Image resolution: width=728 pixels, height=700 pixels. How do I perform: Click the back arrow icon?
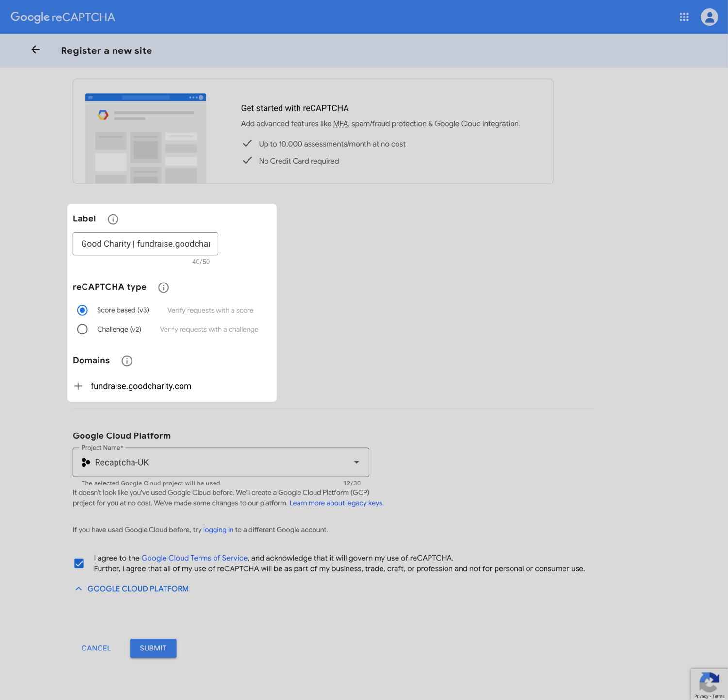coord(35,50)
